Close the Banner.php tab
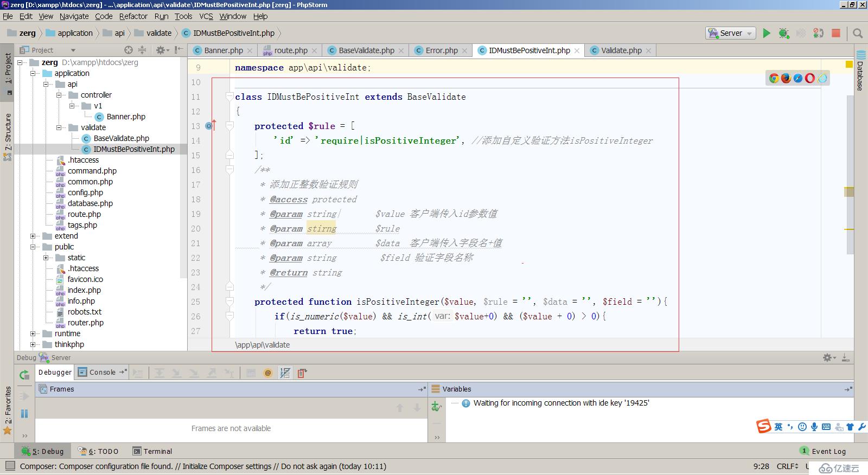 pyautogui.click(x=250, y=51)
